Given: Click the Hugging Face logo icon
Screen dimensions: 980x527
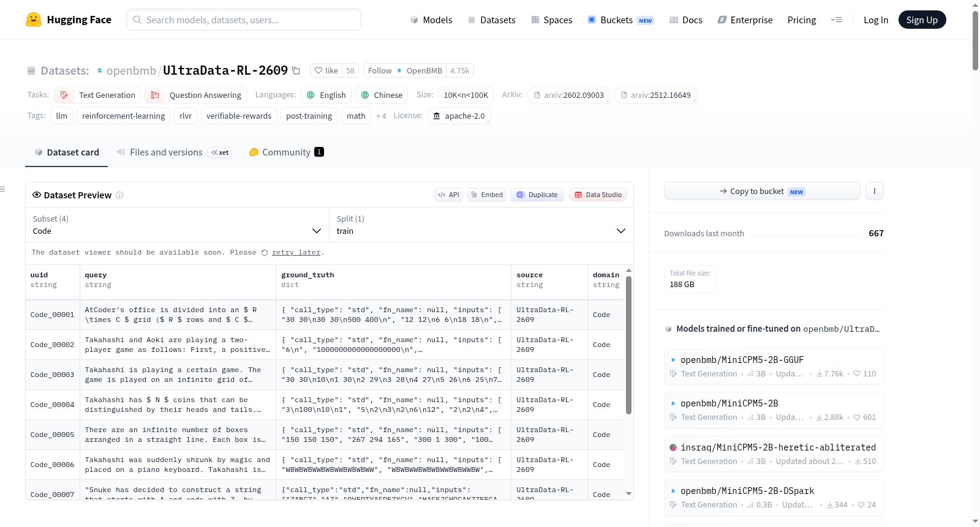Looking at the screenshot, I should (x=34, y=20).
